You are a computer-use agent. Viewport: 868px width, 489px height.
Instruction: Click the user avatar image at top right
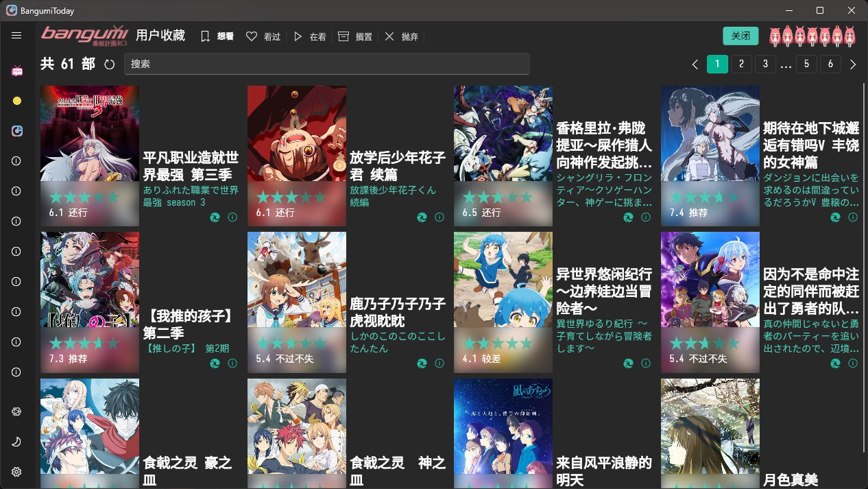[x=812, y=36]
